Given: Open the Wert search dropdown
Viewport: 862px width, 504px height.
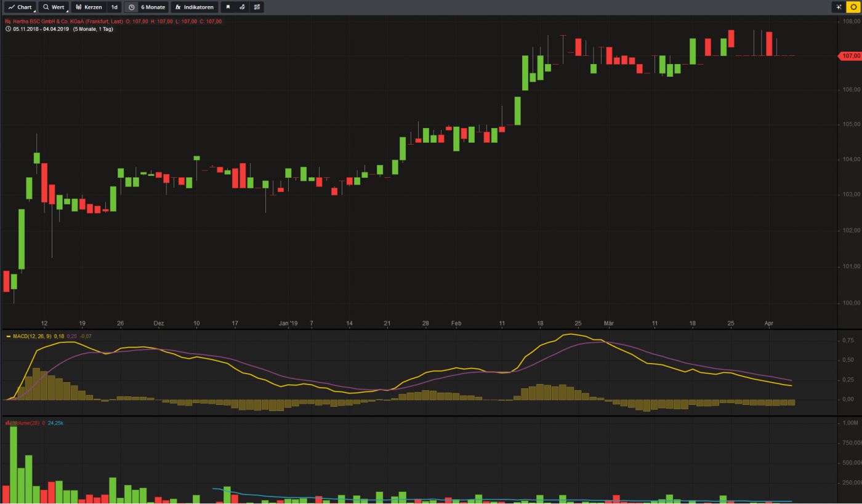Looking at the screenshot, I should coord(54,7).
